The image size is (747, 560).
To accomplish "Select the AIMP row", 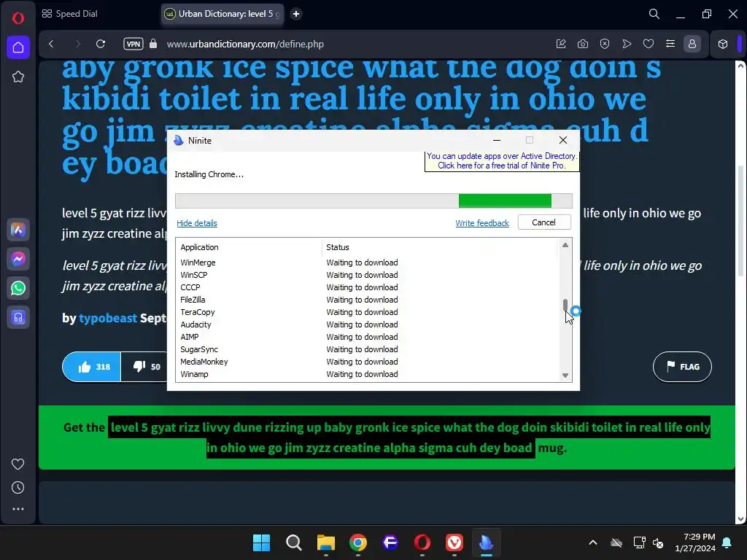I will click(x=367, y=337).
